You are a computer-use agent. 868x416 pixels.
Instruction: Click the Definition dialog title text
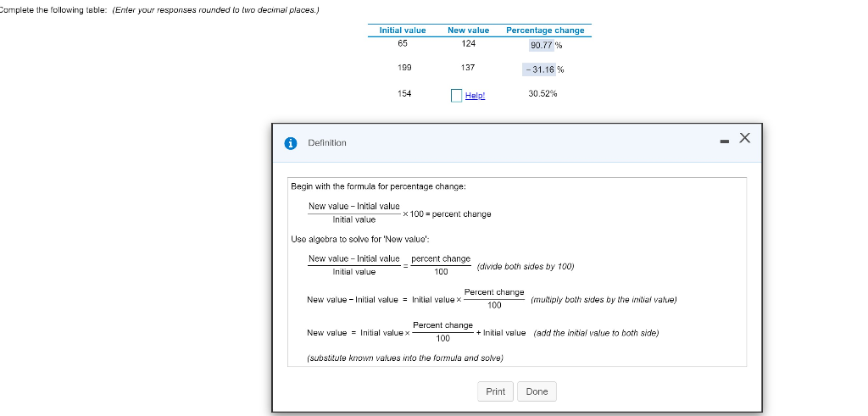327,142
